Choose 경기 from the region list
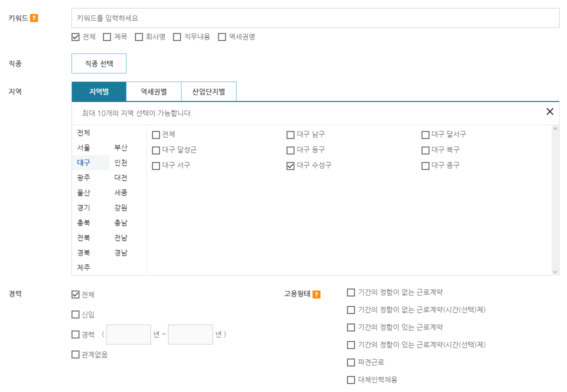The height and width of the screenshot is (392, 567). 83,207
